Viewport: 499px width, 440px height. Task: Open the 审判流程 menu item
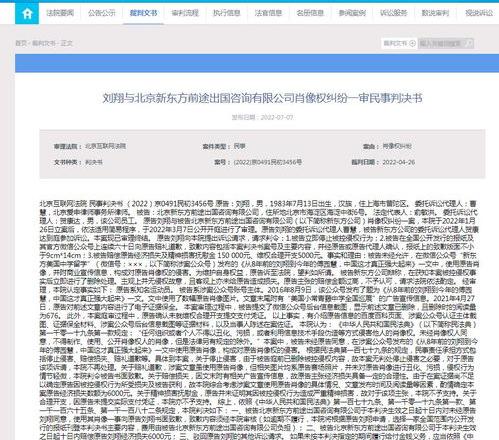point(185,13)
